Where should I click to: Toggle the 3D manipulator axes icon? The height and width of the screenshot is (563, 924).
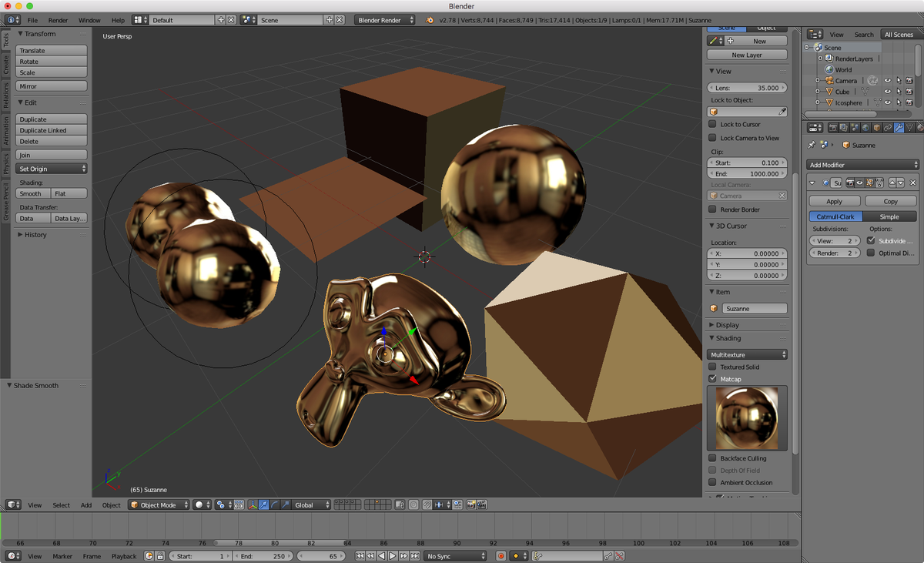pyautogui.click(x=253, y=505)
